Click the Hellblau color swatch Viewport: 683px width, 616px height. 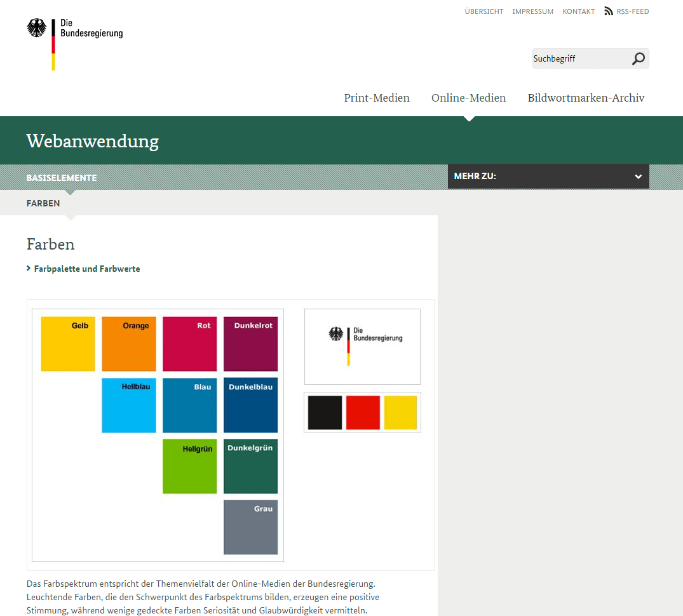pyautogui.click(x=129, y=405)
